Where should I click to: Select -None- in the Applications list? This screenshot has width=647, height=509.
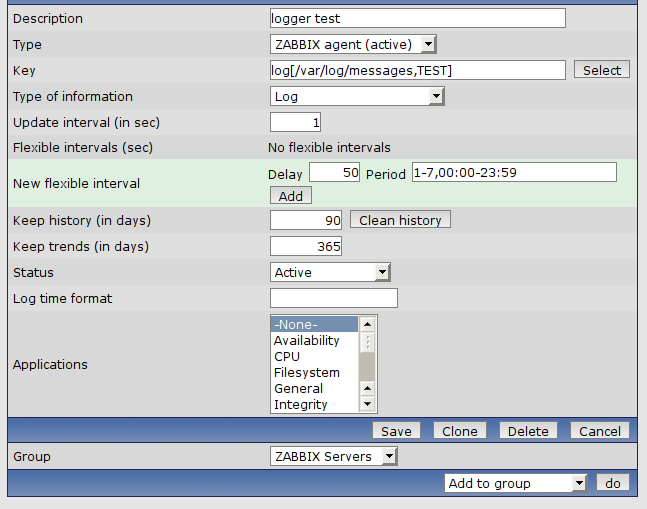(314, 325)
